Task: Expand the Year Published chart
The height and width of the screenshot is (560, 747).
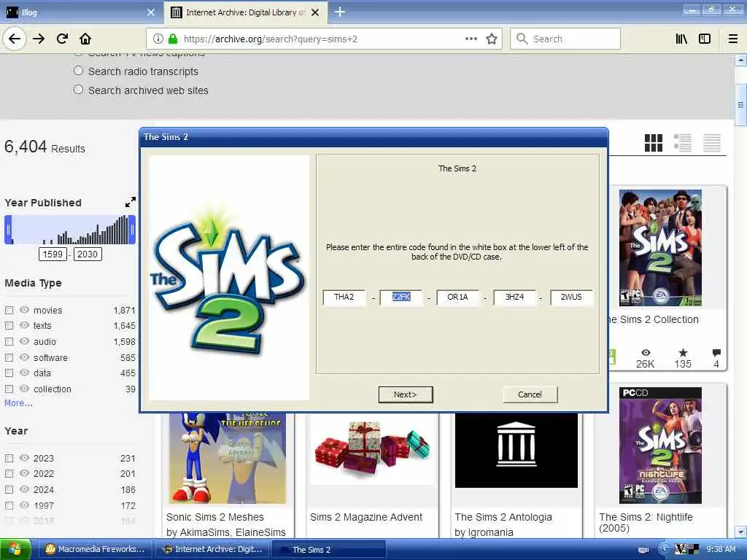Action: point(130,203)
